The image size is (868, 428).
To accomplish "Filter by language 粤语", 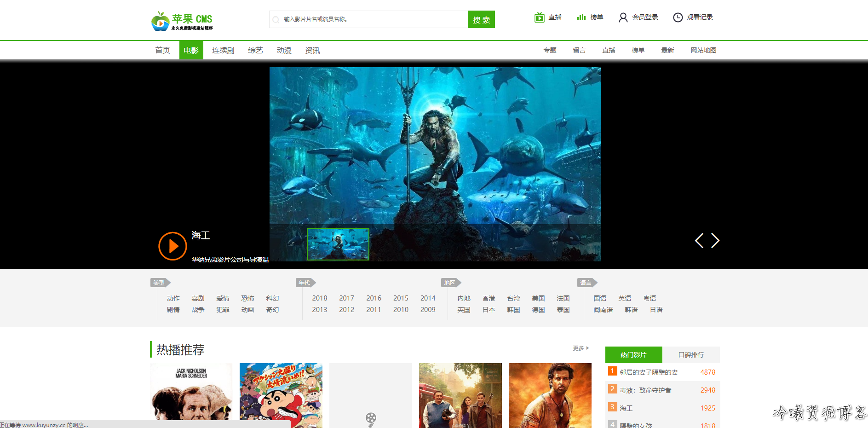I will coord(650,298).
